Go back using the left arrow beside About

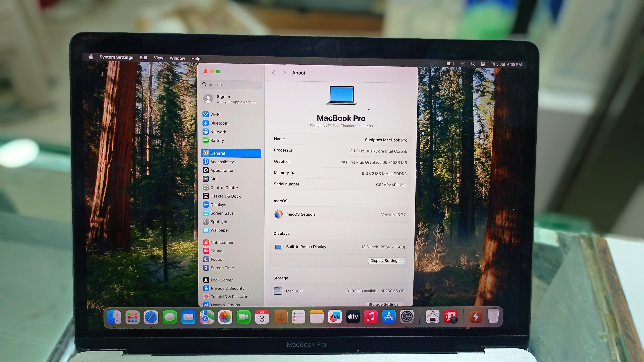click(x=274, y=72)
